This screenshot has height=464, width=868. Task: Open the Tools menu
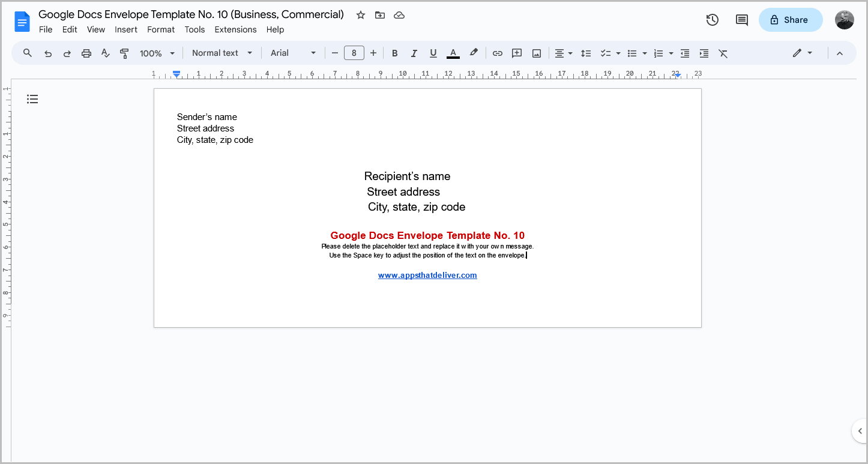pyautogui.click(x=194, y=29)
